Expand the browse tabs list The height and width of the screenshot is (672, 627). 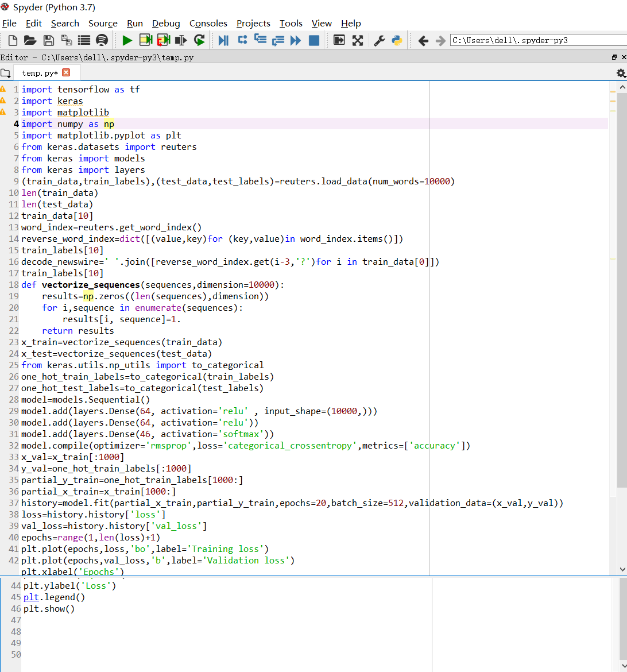(6, 73)
